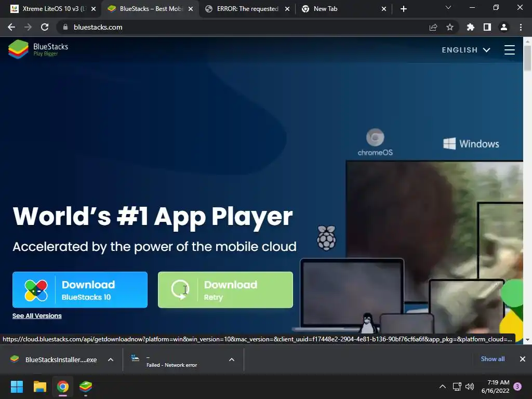This screenshot has width=532, height=399.
Task: Click Show all downloads
Action: click(x=493, y=359)
